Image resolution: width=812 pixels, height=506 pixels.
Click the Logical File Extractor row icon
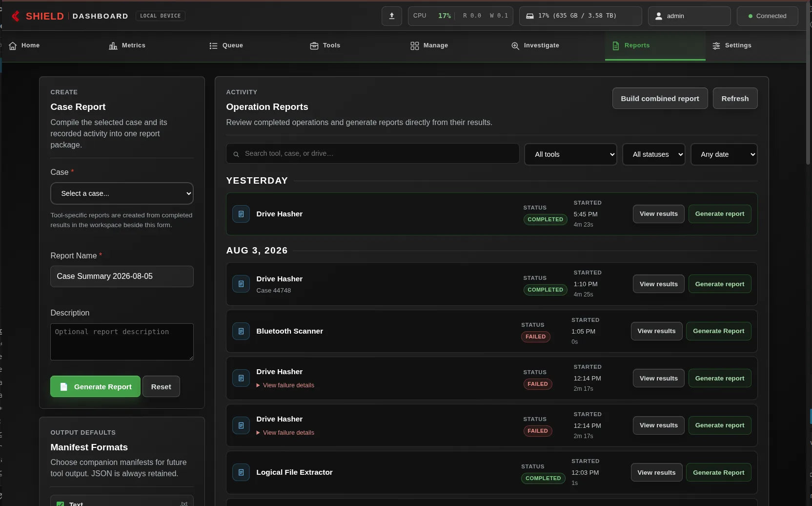tap(241, 472)
